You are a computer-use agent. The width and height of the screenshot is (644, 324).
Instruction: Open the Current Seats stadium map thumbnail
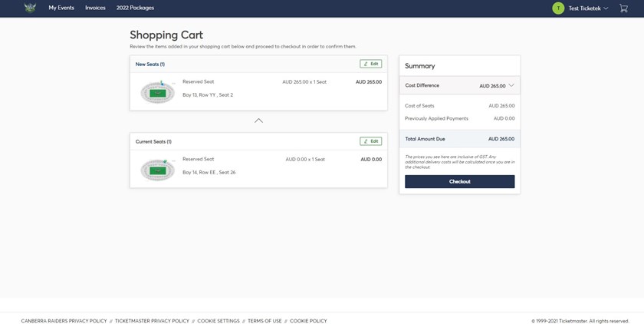[x=158, y=169]
